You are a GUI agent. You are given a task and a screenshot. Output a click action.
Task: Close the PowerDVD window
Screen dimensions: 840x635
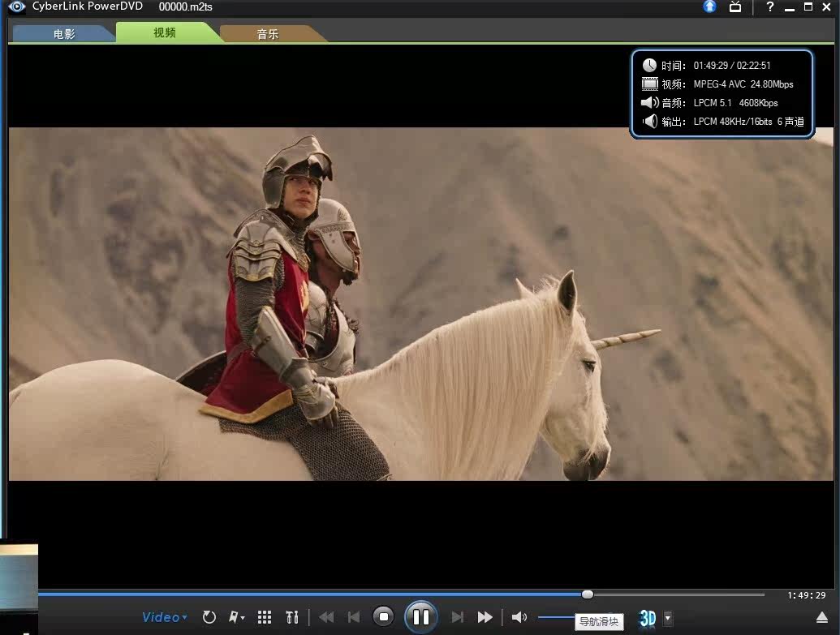pos(826,7)
